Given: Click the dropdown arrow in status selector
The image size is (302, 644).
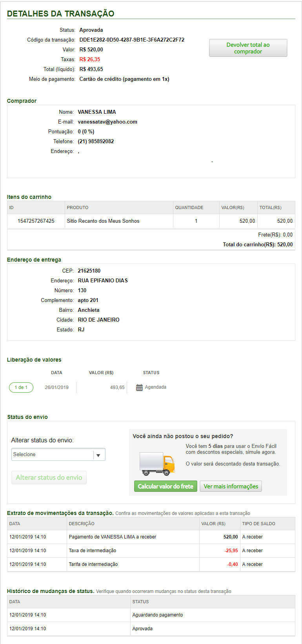Looking at the screenshot, I should click(x=98, y=455).
